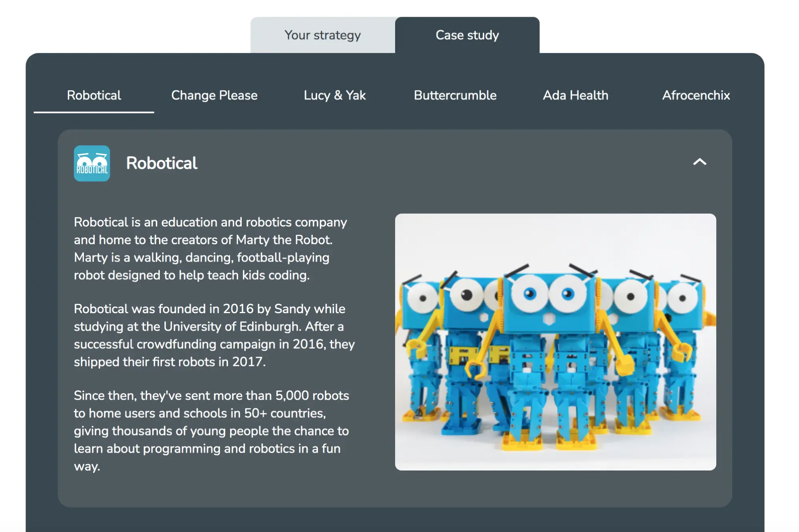The image size is (799, 532).
Task: Switch to the Your strategy tab
Action: (x=323, y=35)
